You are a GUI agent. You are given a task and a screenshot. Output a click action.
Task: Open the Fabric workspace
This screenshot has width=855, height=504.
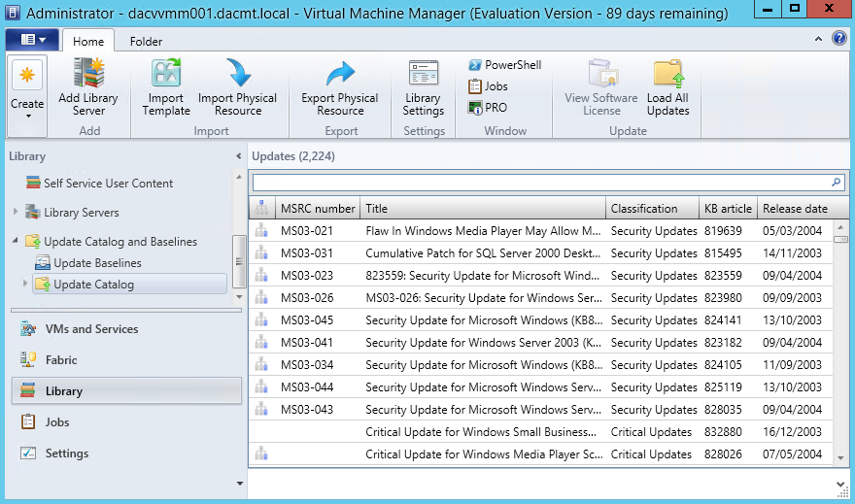[126, 360]
